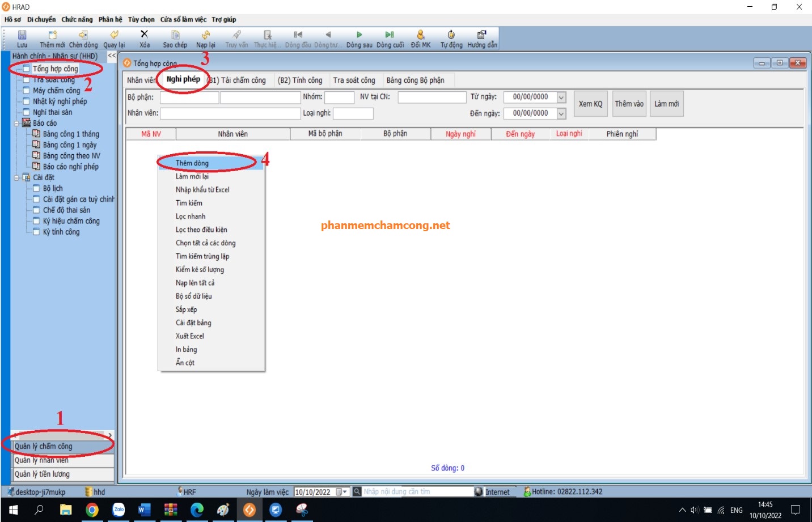Click the Loại nghỉ input field
Viewport: 812px width, 522px height.
pyautogui.click(x=353, y=113)
